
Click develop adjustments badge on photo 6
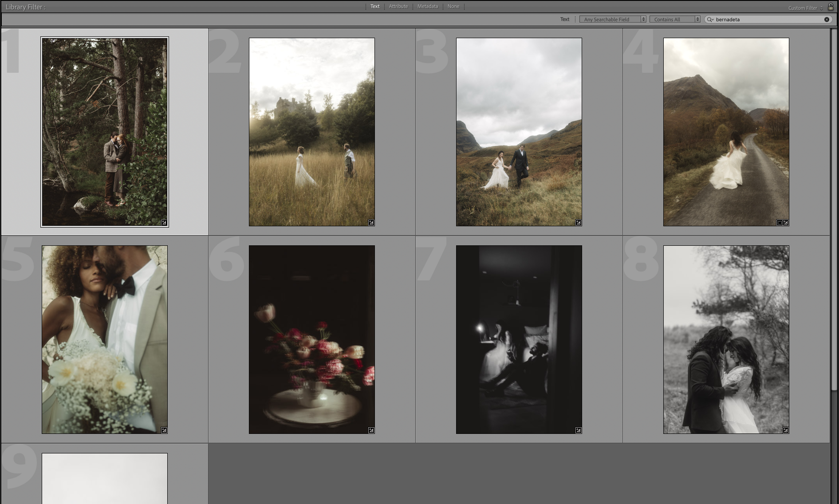click(x=371, y=430)
